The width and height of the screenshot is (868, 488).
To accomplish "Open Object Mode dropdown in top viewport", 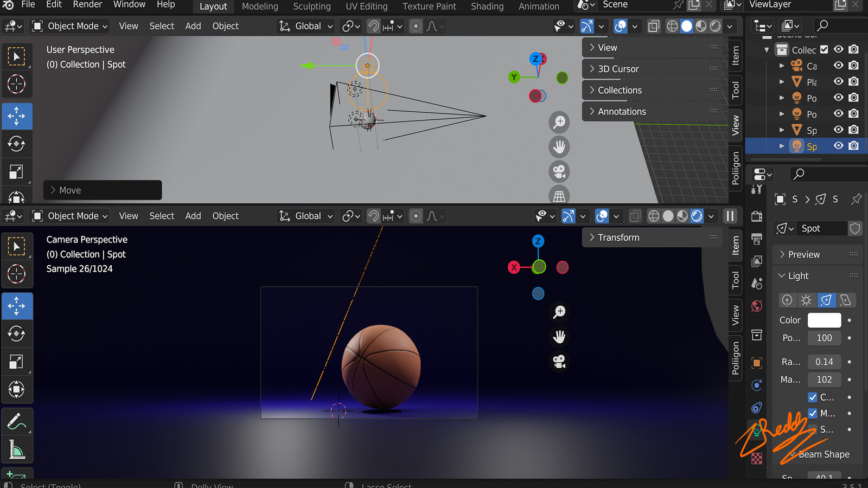I will pos(70,26).
